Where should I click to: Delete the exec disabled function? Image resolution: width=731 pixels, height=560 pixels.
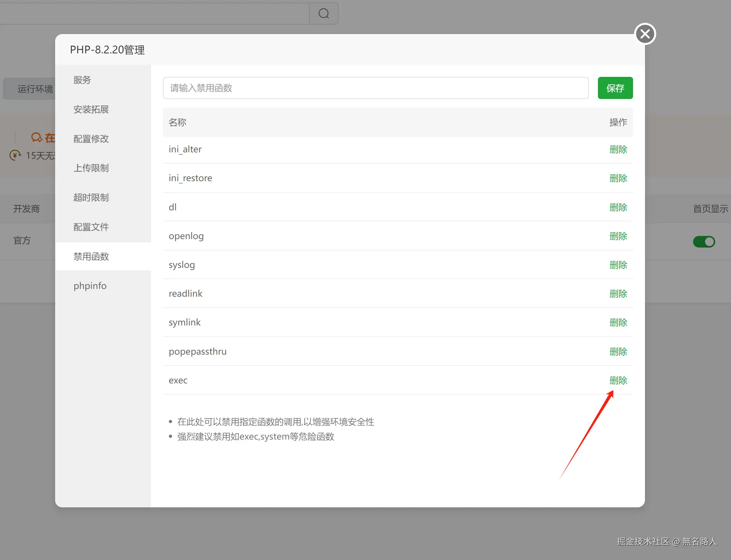(618, 381)
